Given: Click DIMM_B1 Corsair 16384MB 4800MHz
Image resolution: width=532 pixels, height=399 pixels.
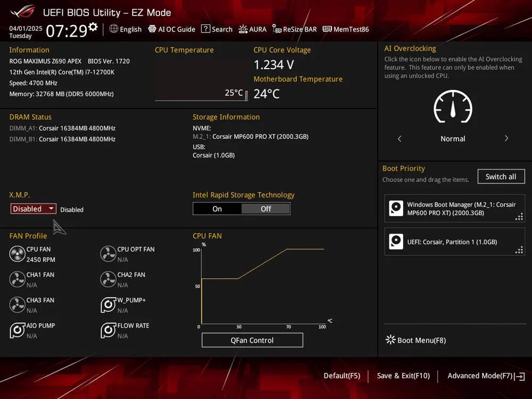Looking at the screenshot, I should pos(62,139).
